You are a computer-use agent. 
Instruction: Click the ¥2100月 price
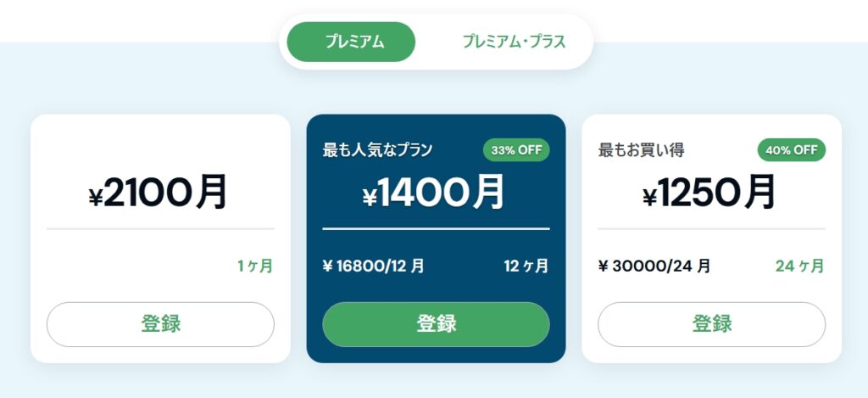coord(159,193)
